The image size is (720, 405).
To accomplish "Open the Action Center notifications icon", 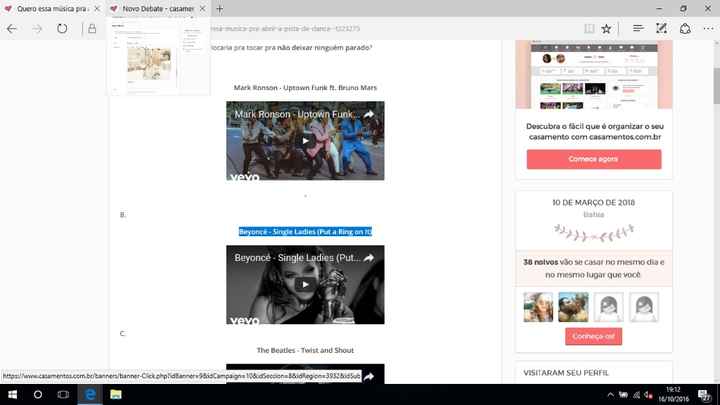I will tap(704, 394).
